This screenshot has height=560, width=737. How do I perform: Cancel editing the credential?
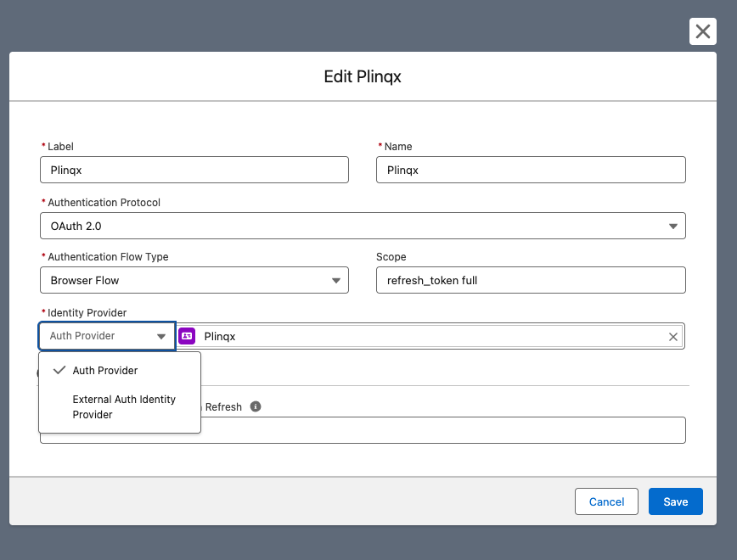coord(606,501)
